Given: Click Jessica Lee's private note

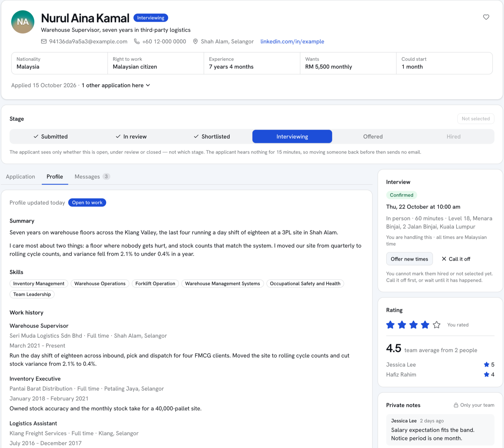Looking at the screenshot, I should [440, 430].
